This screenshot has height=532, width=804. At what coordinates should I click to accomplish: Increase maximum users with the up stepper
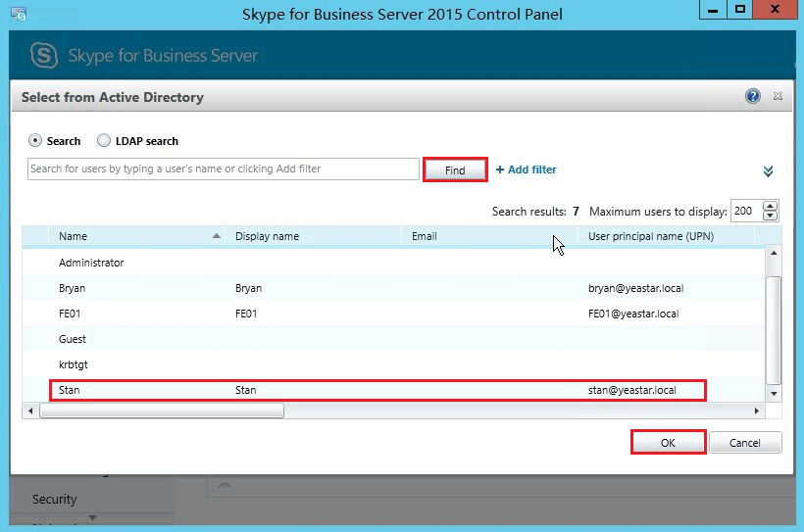770,206
